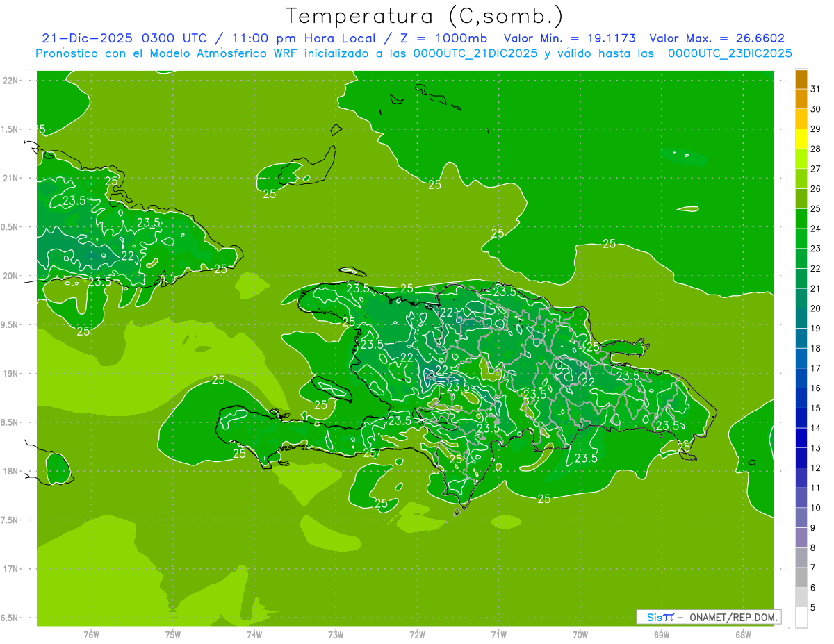Viewport: 834px width, 644px height.
Task: Click the '70W' longitude axis label
Action: 580,635
